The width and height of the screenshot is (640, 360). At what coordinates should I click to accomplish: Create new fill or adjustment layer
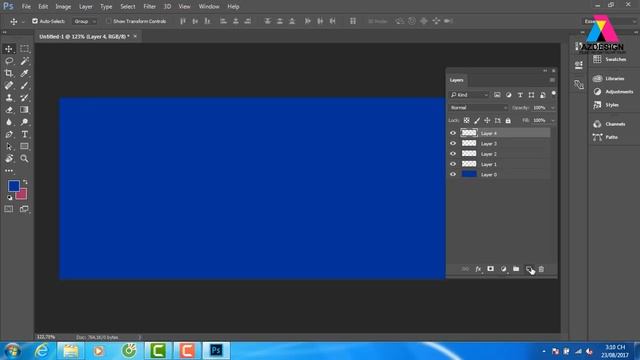[x=503, y=269]
